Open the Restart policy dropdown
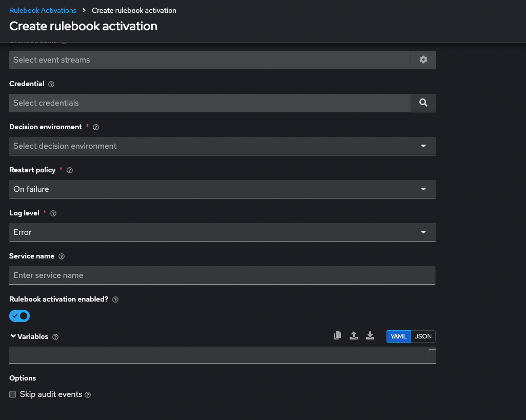 click(222, 189)
